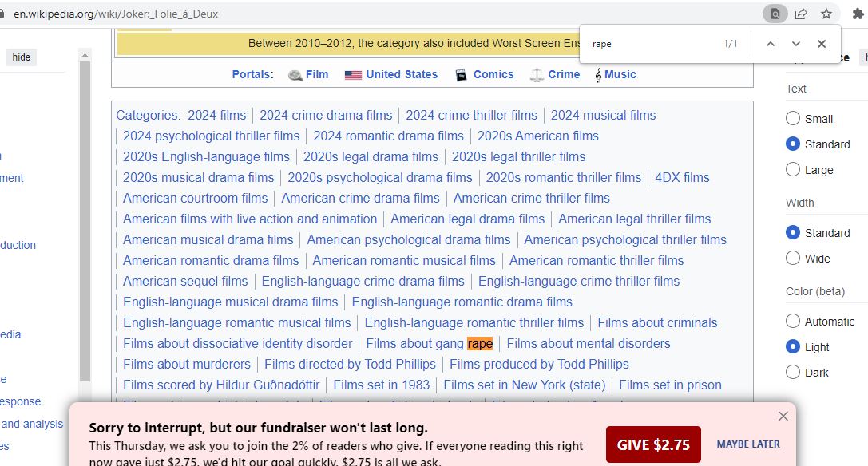
Task: Open the Music portal link
Action: pos(620,75)
